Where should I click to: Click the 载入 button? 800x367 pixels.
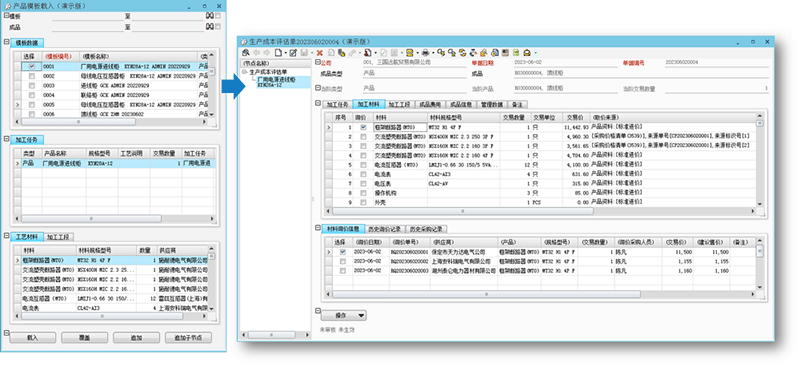[33, 337]
